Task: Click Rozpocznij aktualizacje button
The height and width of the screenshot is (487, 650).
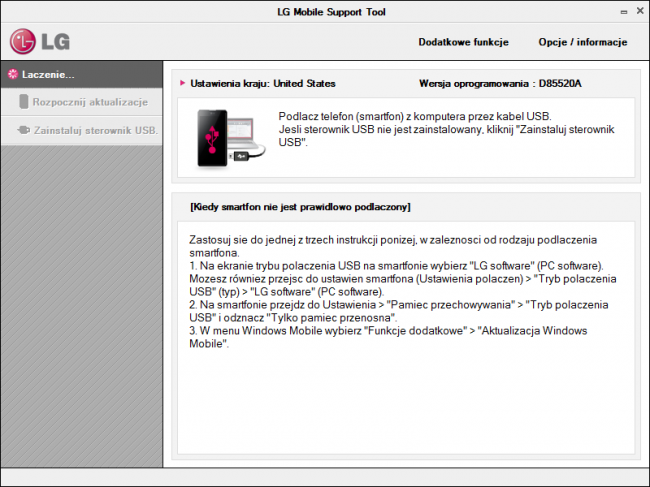Action: [x=82, y=102]
